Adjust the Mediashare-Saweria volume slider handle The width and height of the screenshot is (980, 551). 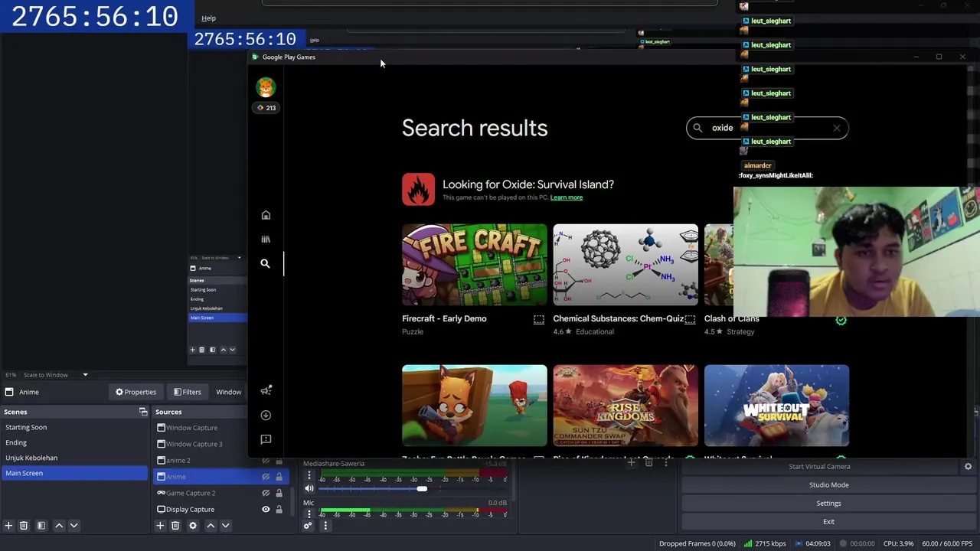pyautogui.click(x=421, y=488)
